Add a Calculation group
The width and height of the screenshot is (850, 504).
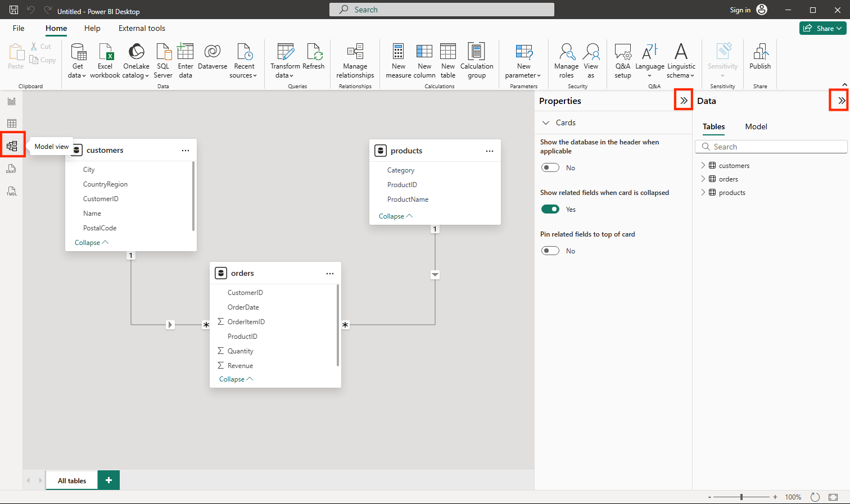pyautogui.click(x=477, y=61)
